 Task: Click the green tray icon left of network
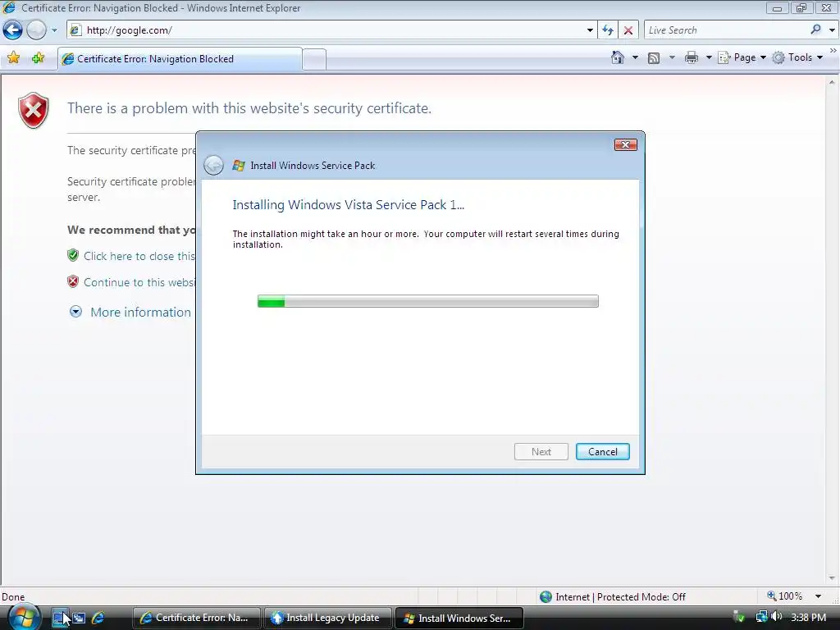(739, 617)
